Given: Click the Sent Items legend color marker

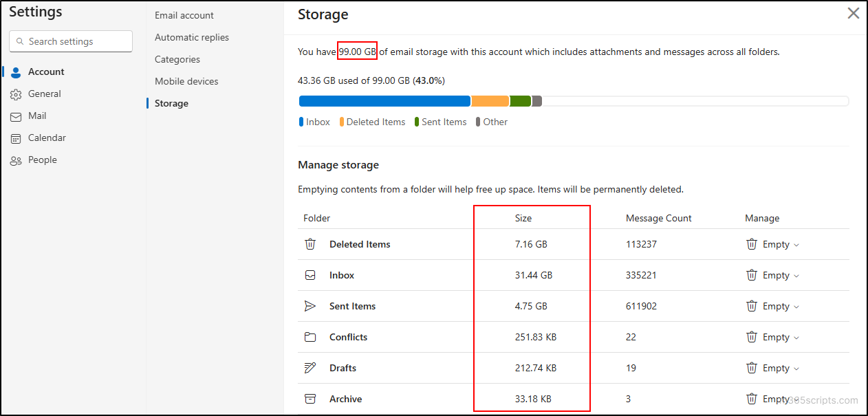Looking at the screenshot, I should (x=417, y=122).
